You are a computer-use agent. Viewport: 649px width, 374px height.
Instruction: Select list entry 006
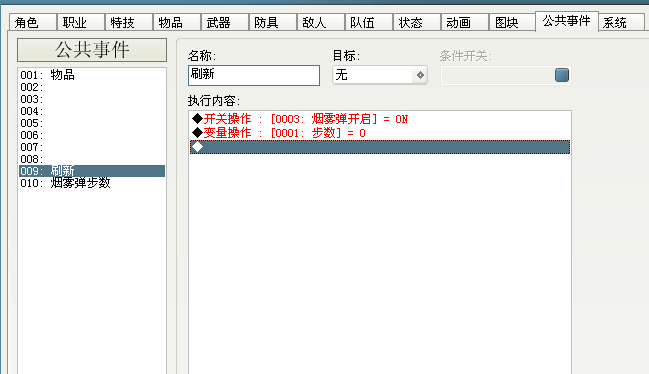tap(92, 135)
